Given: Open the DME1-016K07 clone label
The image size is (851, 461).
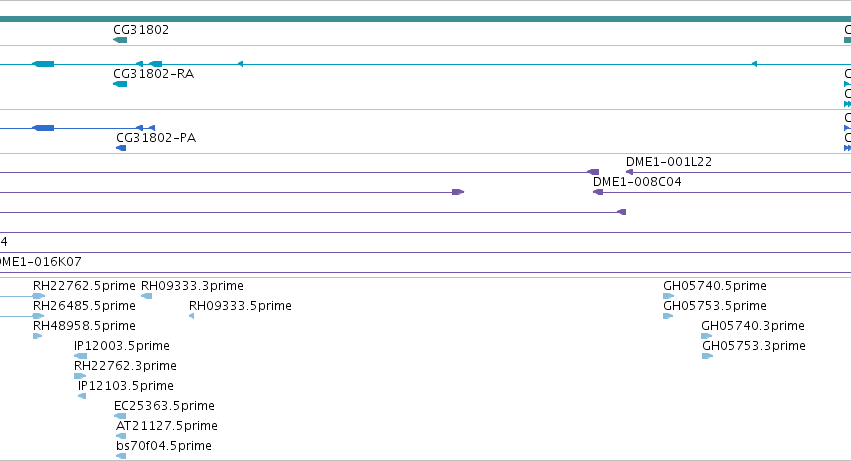Looking at the screenshot, I should pyautogui.click(x=40, y=262).
